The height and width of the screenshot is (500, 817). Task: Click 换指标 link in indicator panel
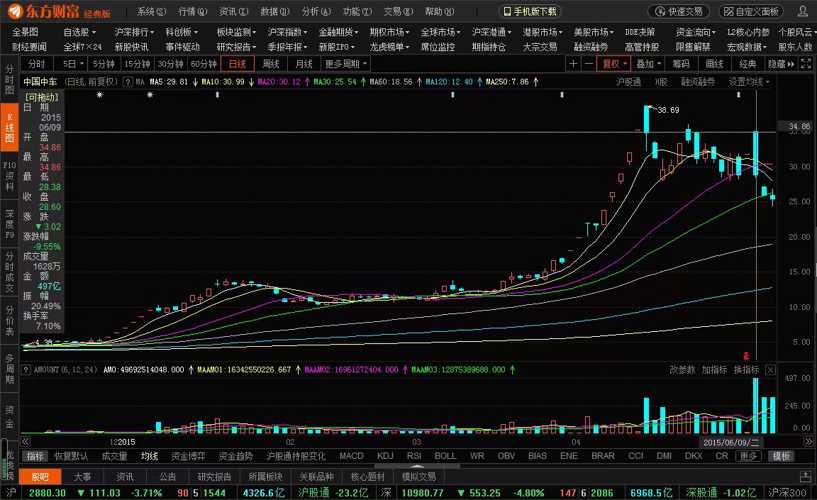coord(747,370)
